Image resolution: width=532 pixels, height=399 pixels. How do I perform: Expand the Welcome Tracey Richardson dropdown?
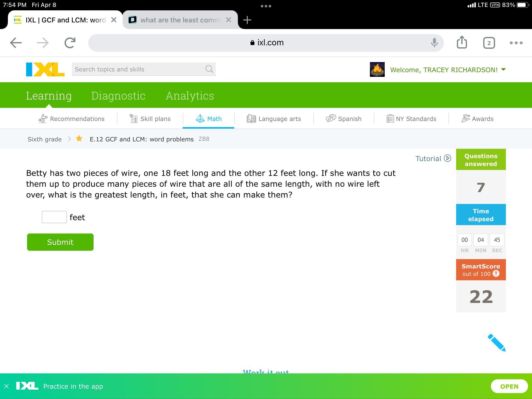[x=503, y=70]
